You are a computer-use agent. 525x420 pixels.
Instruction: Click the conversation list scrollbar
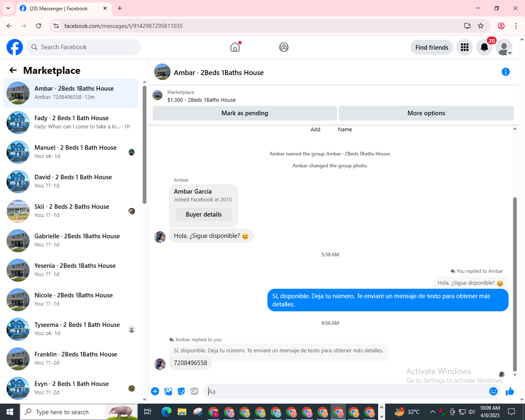[x=144, y=144]
